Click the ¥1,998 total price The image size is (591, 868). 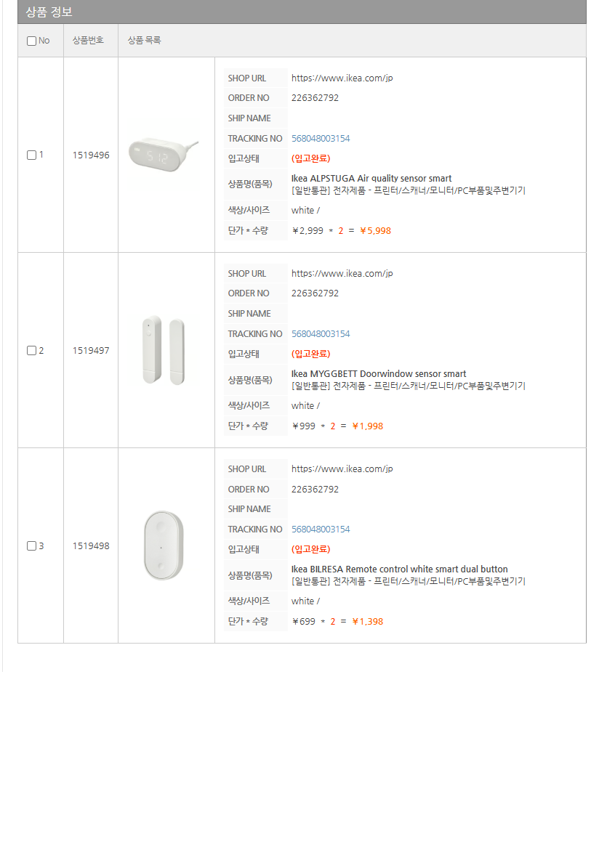coord(367,426)
